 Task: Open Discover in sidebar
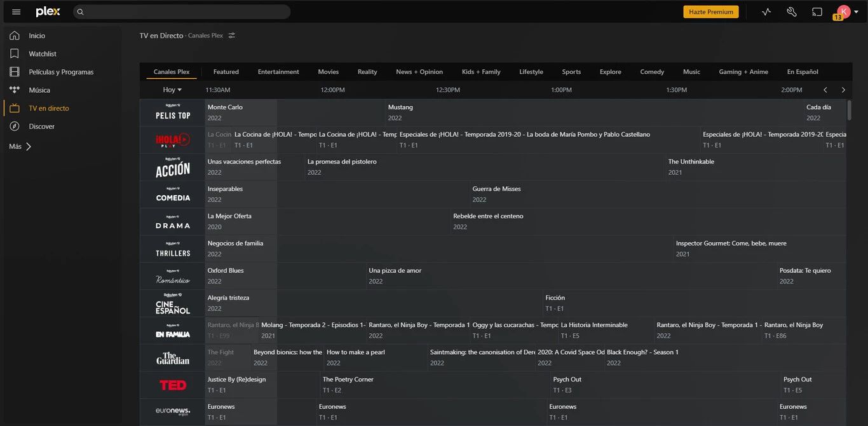point(42,127)
